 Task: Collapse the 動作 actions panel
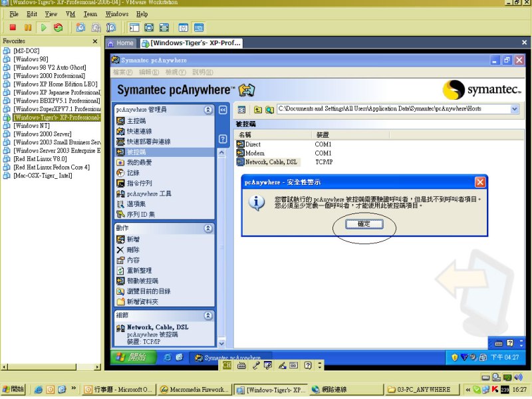point(208,228)
